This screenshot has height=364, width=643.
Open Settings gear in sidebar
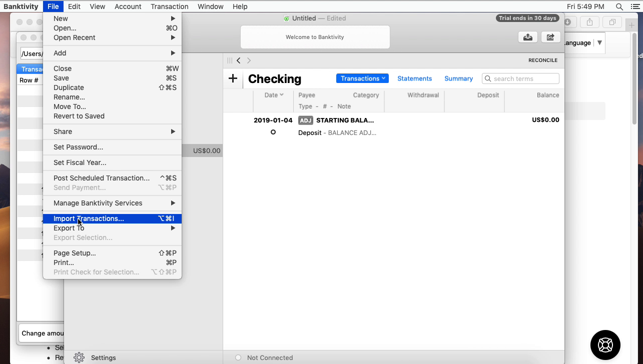tap(79, 357)
